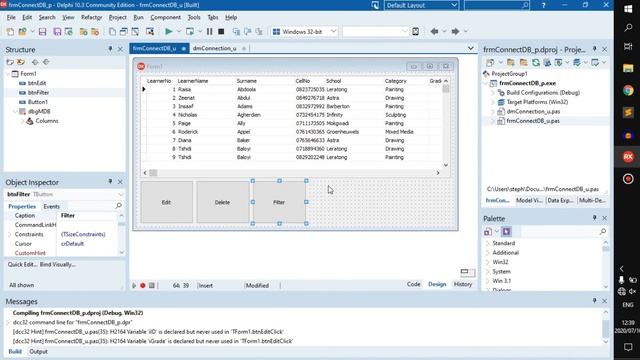The height and width of the screenshot is (360, 640).
Task: Click the grid's horizontal scrollbar thumb
Action: (x=153, y=173)
